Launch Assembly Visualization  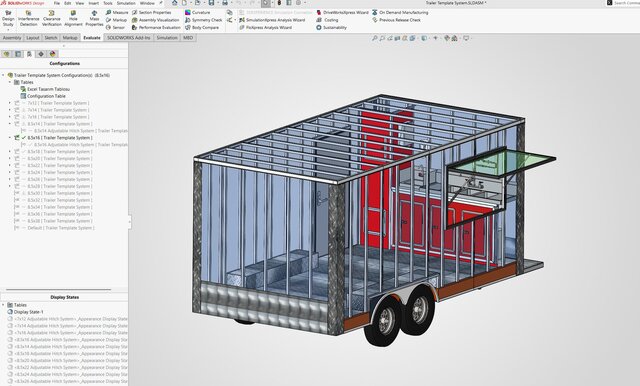[x=156, y=20]
